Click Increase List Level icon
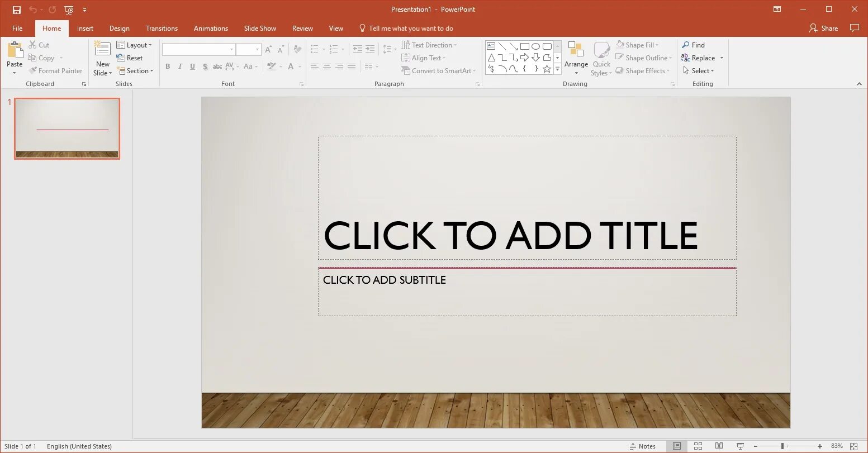 click(x=370, y=50)
